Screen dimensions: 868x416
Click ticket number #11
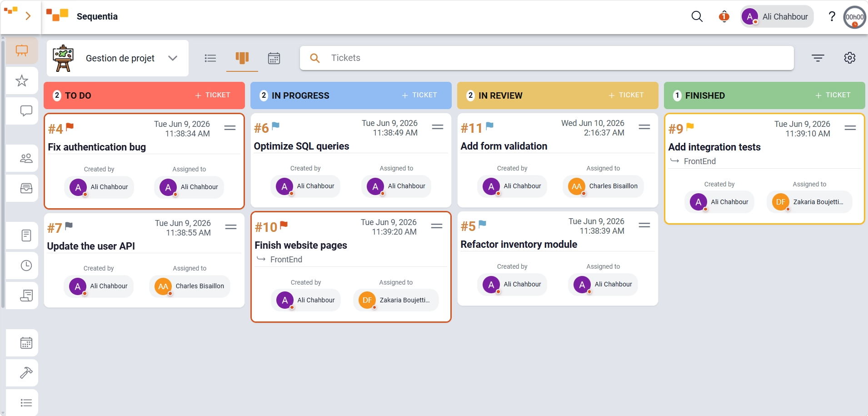pyautogui.click(x=471, y=128)
